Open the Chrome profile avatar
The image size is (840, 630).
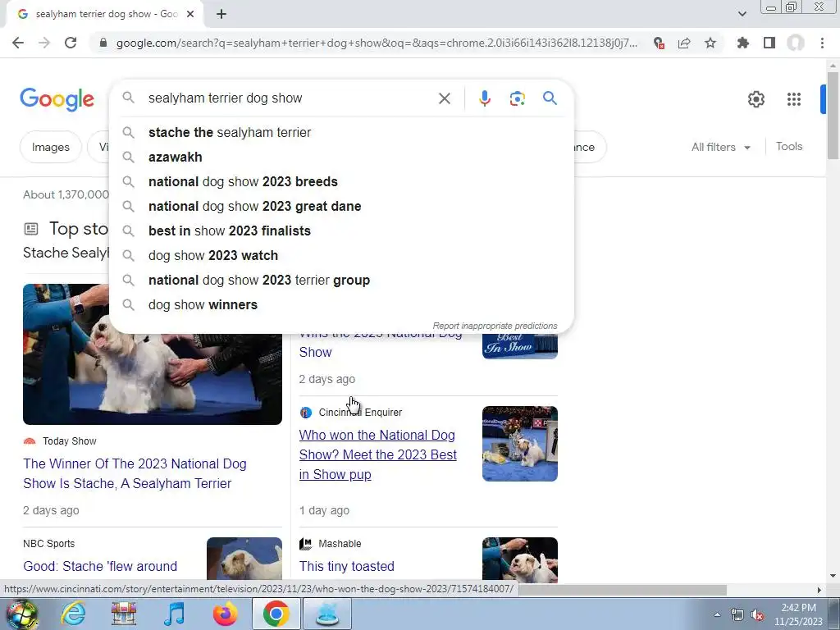coord(796,43)
